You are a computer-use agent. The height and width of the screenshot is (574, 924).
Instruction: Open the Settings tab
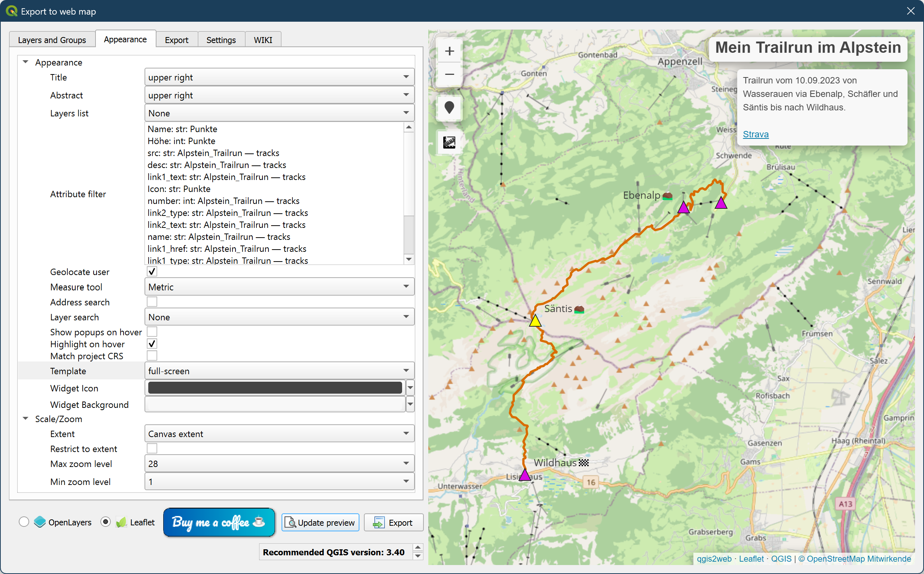click(x=221, y=40)
